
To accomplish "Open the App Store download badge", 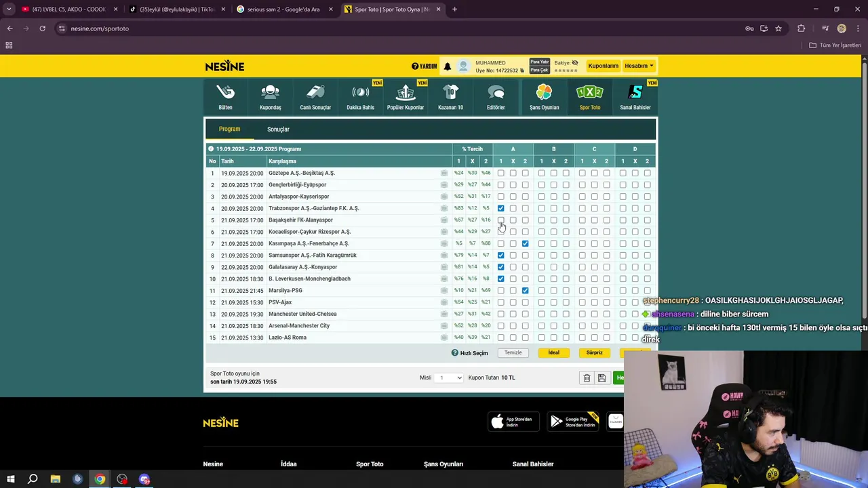I will pyautogui.click(x=513, y=422).
